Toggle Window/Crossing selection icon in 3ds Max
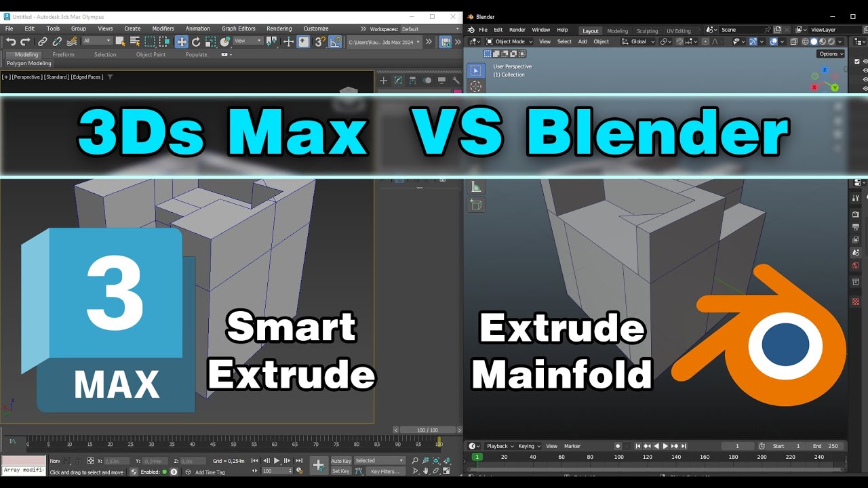 point(164,42)
